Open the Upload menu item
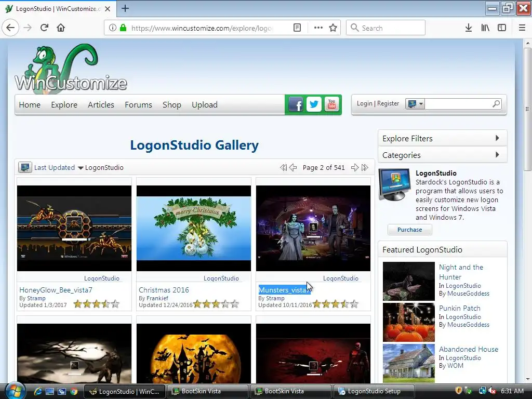The height and width of the screenshot is (399, 532). click(205, 105)
